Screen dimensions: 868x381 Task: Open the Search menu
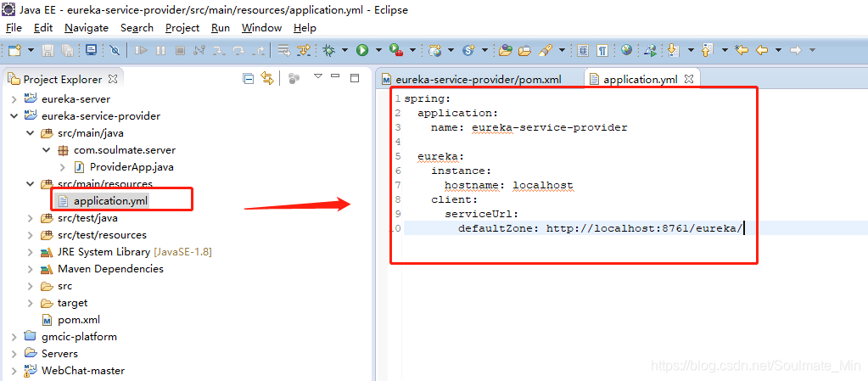[x=137, y=28]
